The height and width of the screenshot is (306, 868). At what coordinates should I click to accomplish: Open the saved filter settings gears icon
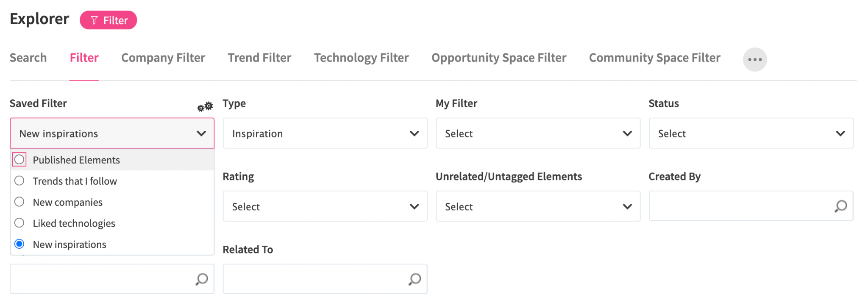coord(204,107)
